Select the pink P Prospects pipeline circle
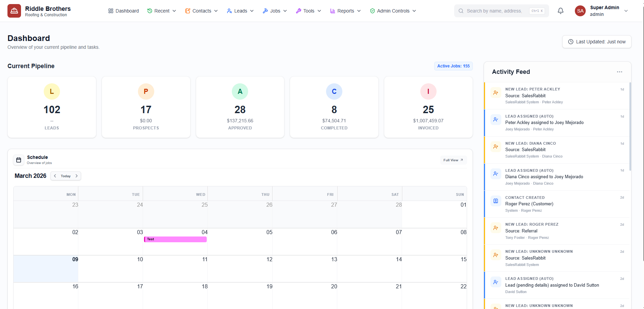The image size is (644, 309). 146,91
